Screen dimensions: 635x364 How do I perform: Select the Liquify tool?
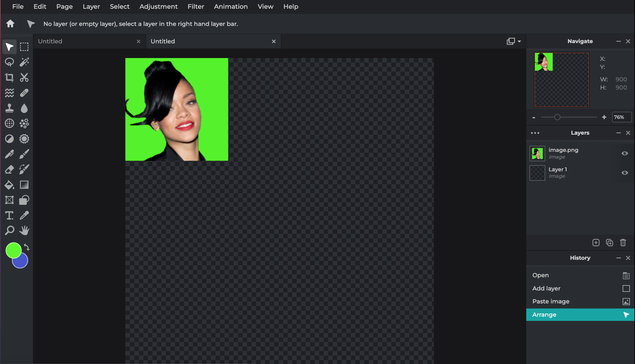(9, 93)
